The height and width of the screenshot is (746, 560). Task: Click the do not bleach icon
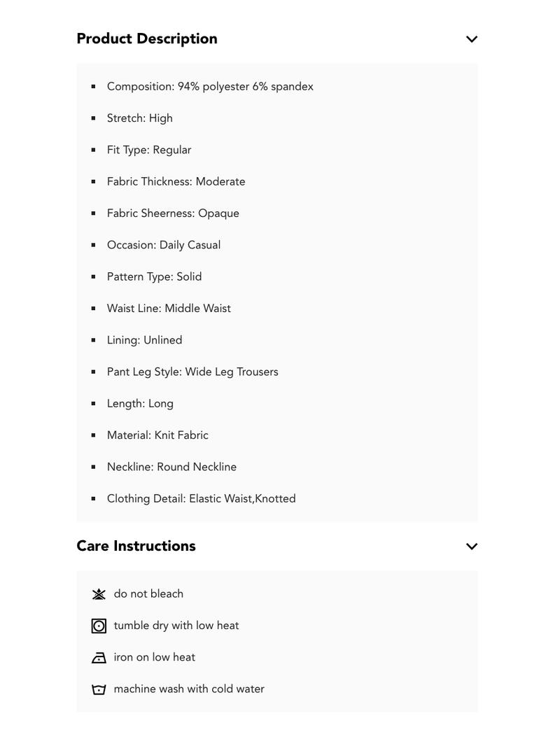coord(99,594)
